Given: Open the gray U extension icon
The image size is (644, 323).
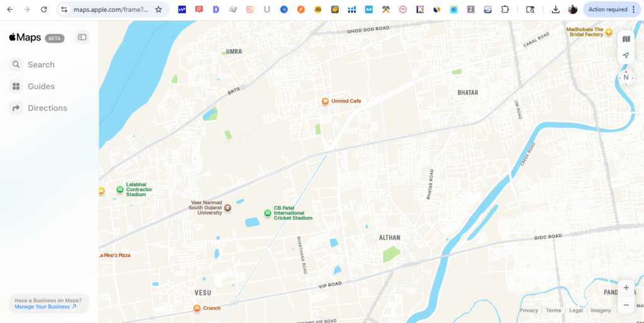Looking at the screenshot, I should pyautogui.click(x=267, y=9).
